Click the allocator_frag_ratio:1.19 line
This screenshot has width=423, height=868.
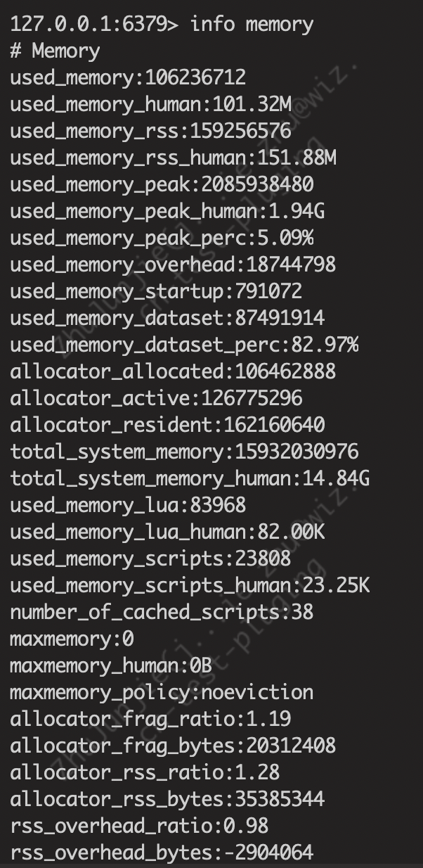click(x=150, y=720)
